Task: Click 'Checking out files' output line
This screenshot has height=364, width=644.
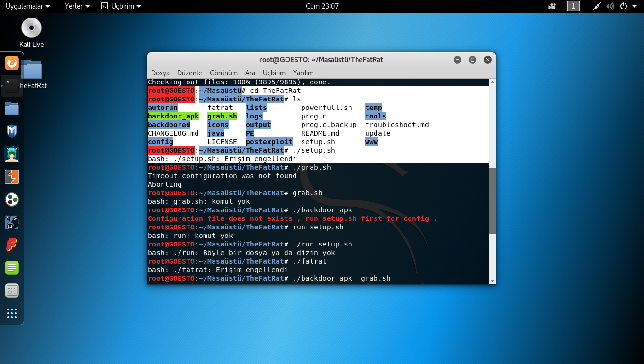Action: click(x=239, y=82)
